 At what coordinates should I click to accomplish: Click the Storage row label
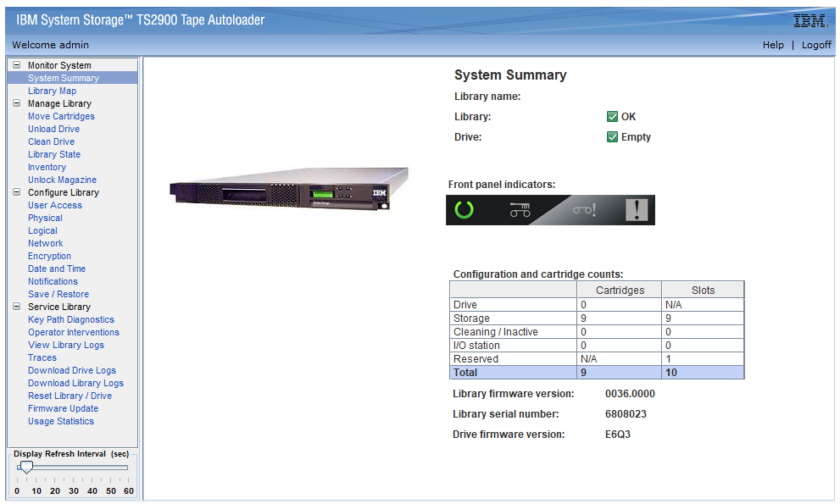[x=471, y=318]
